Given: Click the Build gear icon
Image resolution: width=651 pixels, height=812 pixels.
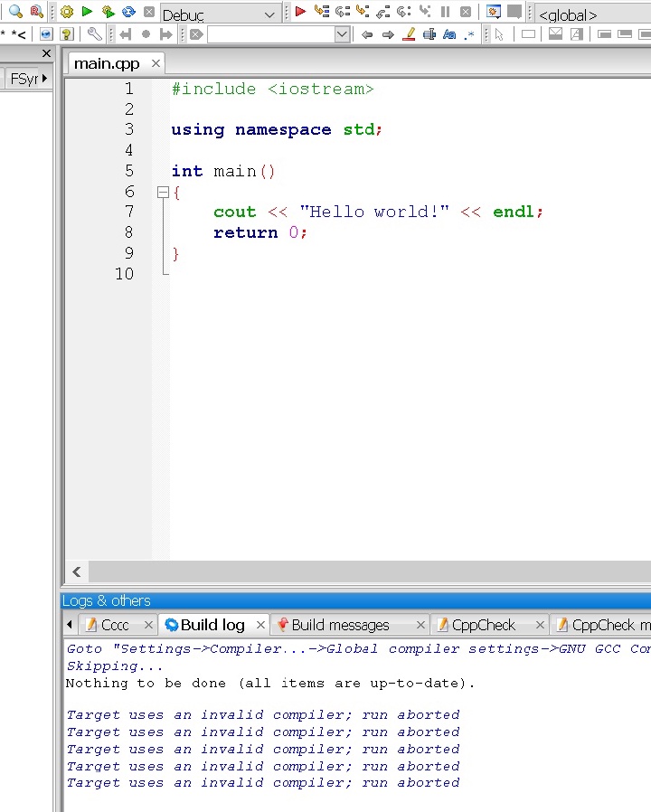Looking at the screenshot, I should click(67, 12).
